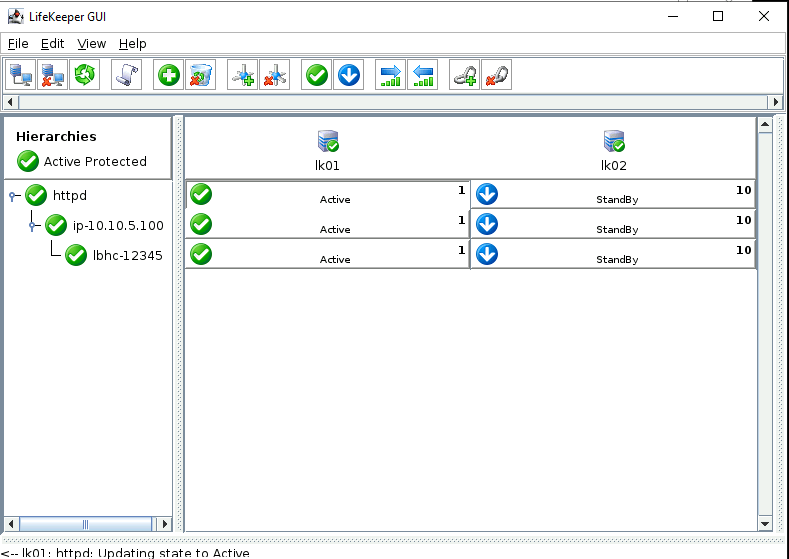Select lbhc-12345 in the hierarchy tree
The height and width of the screenshot is (559, 789).
coord(128,256)
